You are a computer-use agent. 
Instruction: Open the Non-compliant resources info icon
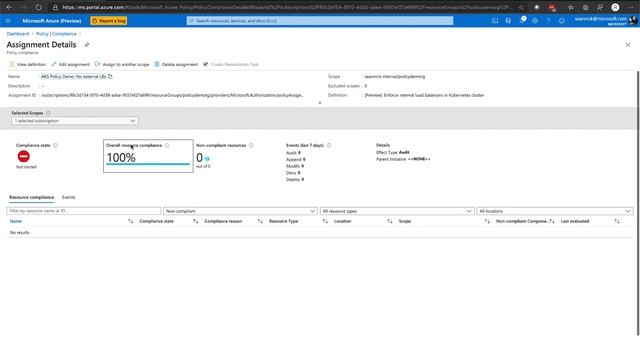coord(251,145)
